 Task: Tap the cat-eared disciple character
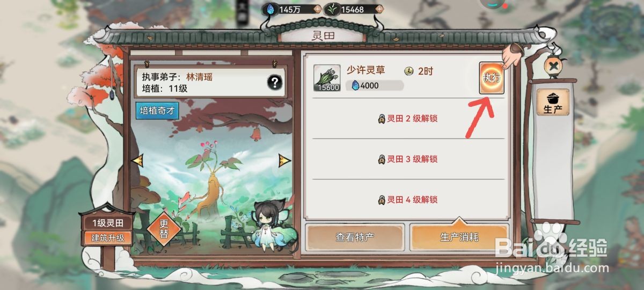pyautogui.click(x=270, y=227)
